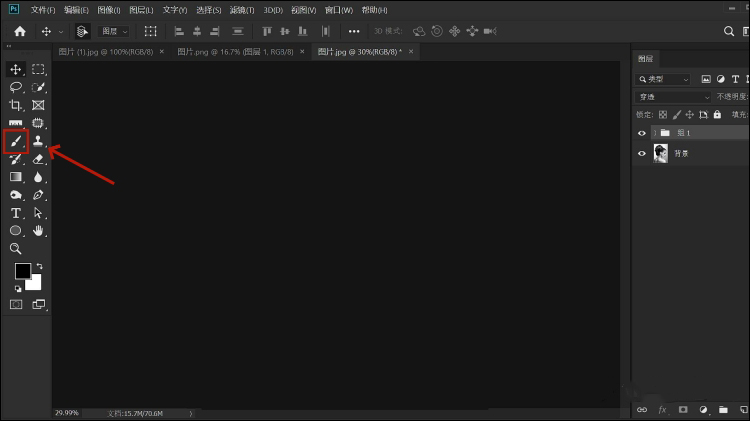Viewport: 750px width, 421px height.
Task: Switch to 图片.png document tab
Action: [x=235, y=52]
